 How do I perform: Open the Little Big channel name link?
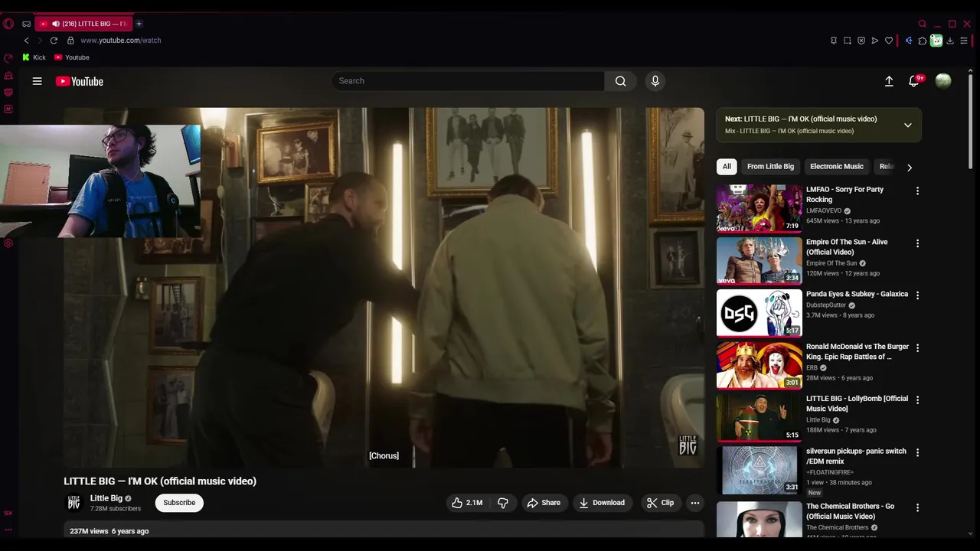[106, 498]
